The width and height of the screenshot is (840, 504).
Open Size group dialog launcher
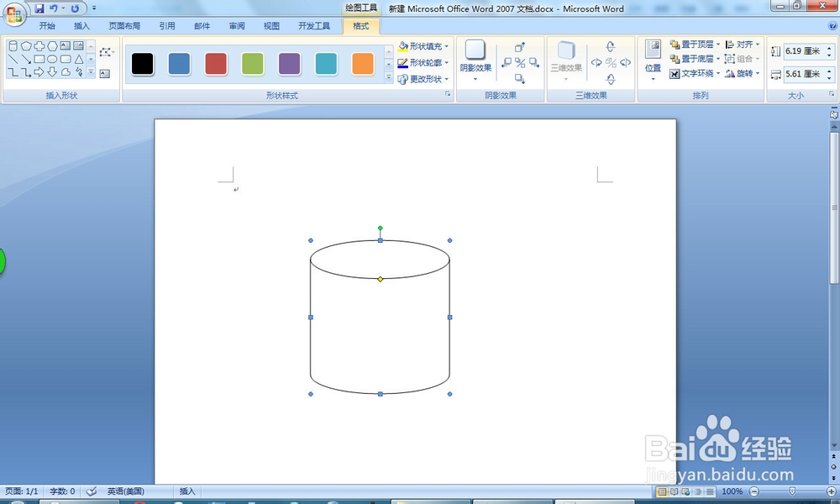click(x=832, y=94)
